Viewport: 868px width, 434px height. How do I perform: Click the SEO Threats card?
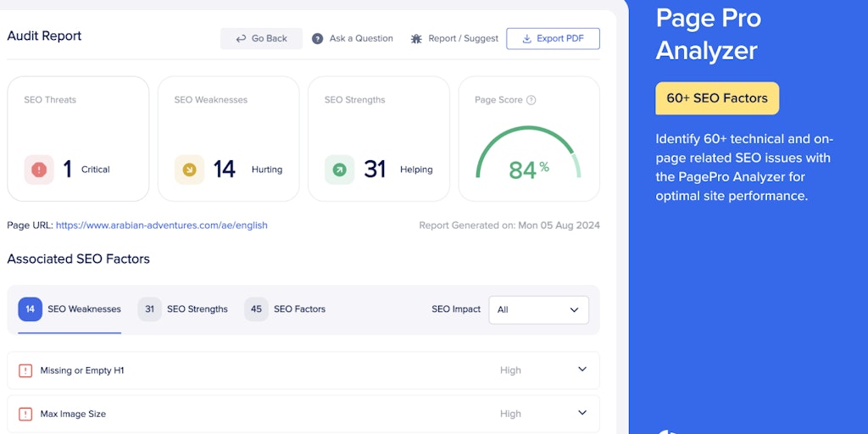78,139
